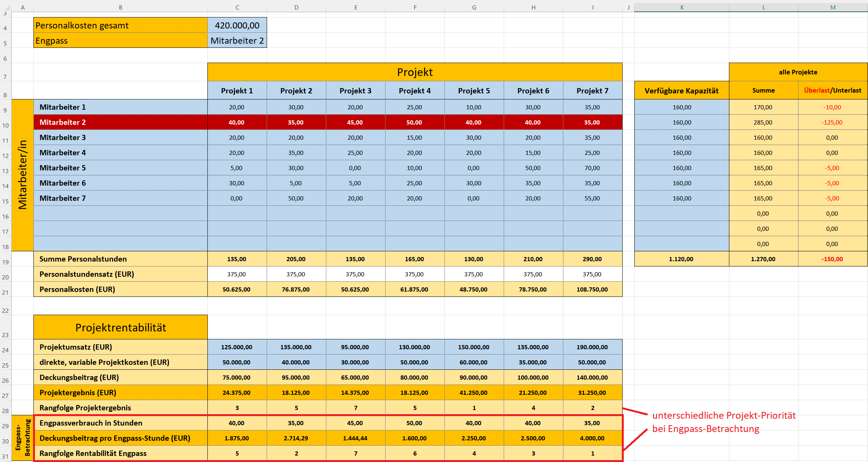Screen dimensions: 868x462
Task: Select column header C
Action: tap(237, 7)
